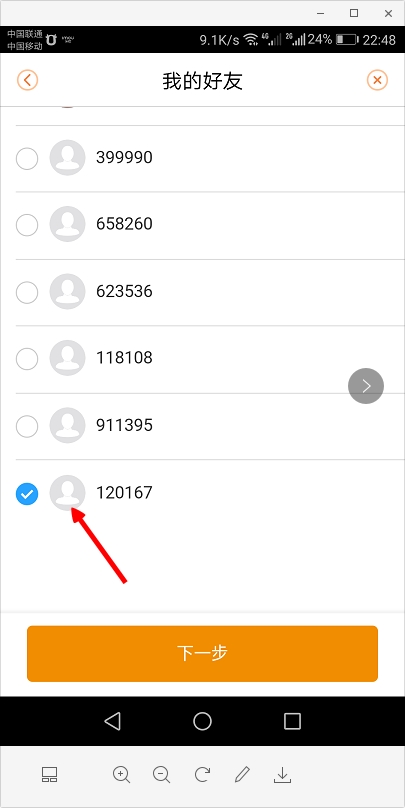This screenshot has width=405, height=808.
Task: Select friend 623536 radio button
Action: pyautogui.click(x=27, y=292)
